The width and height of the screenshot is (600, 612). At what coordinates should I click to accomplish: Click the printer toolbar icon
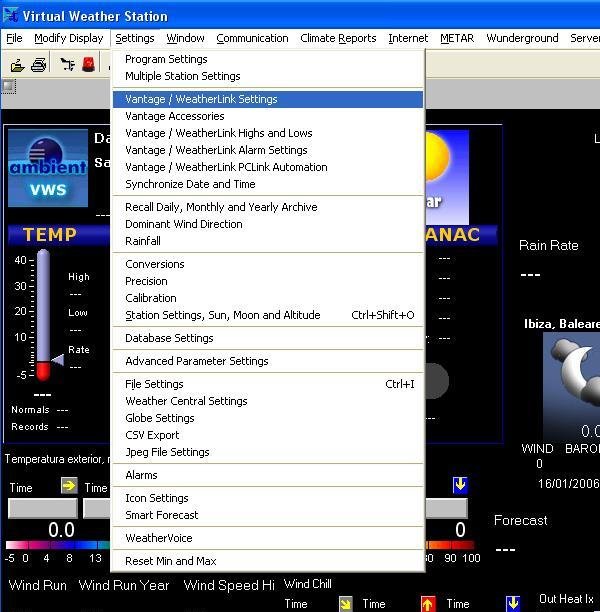coord(39,64)
